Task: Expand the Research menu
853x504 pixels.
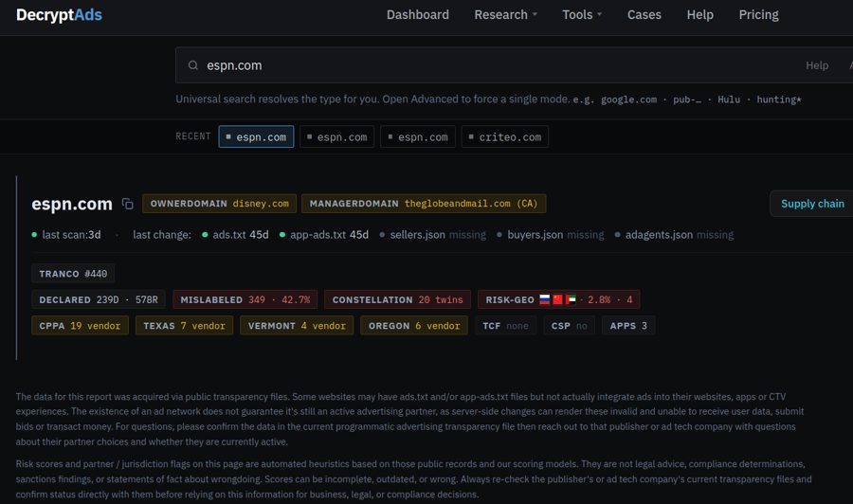Action: [x=505, y=14]
